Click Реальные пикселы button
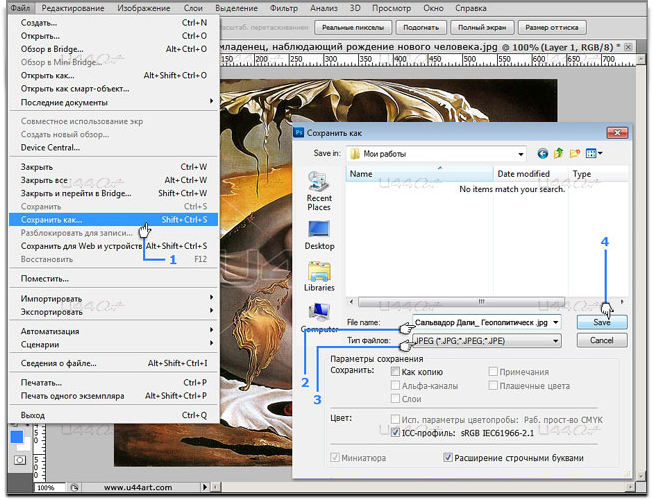This screenshot has width=653, height=500. coord(353,27)
